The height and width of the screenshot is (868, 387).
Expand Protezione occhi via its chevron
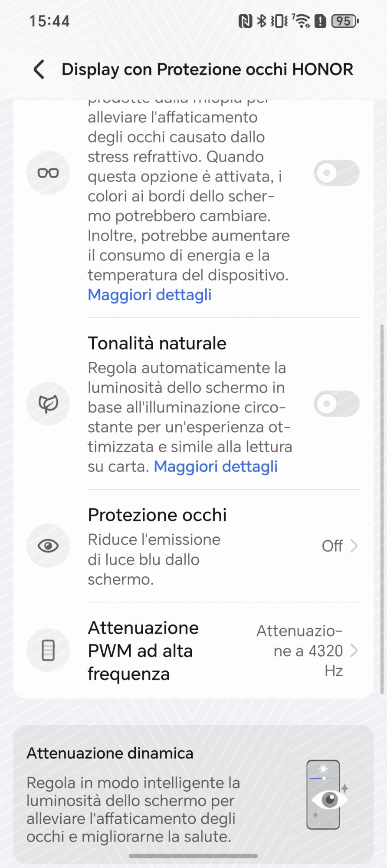354,546
